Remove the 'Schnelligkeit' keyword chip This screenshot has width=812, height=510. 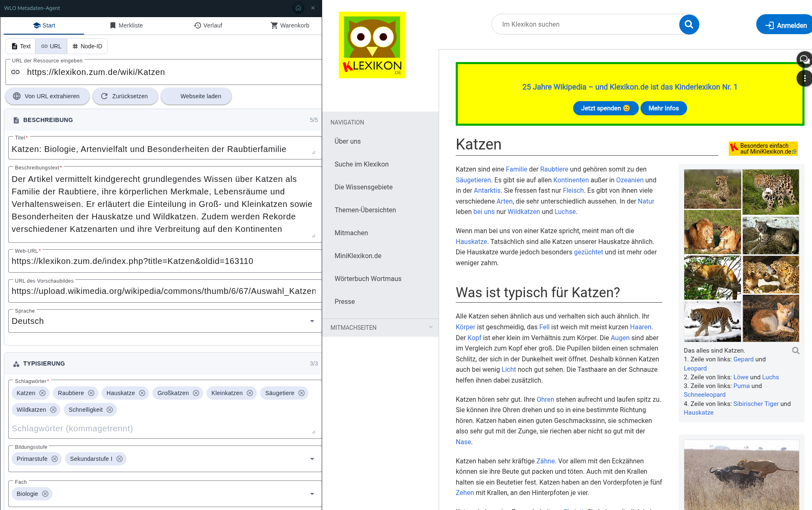point(110,410)
